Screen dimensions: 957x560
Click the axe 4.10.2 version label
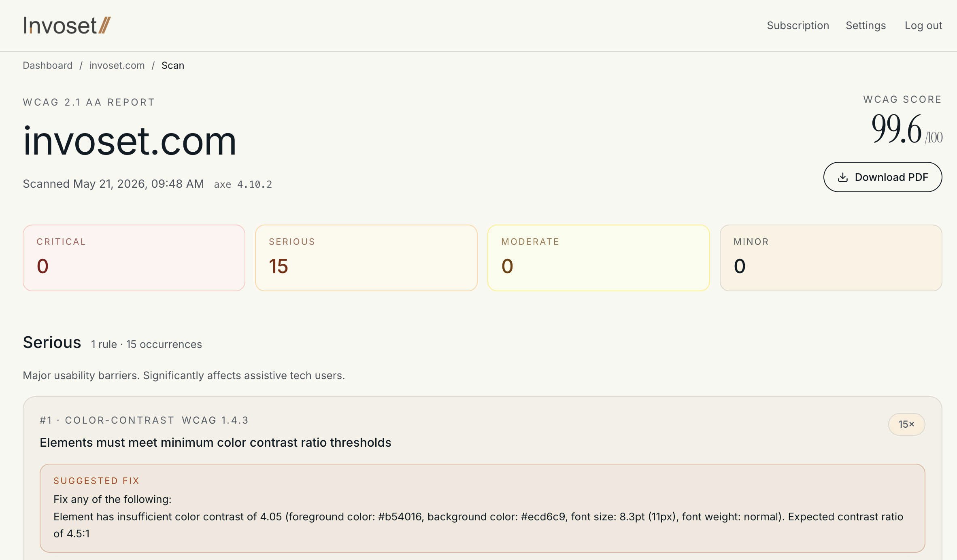[243, 185]
